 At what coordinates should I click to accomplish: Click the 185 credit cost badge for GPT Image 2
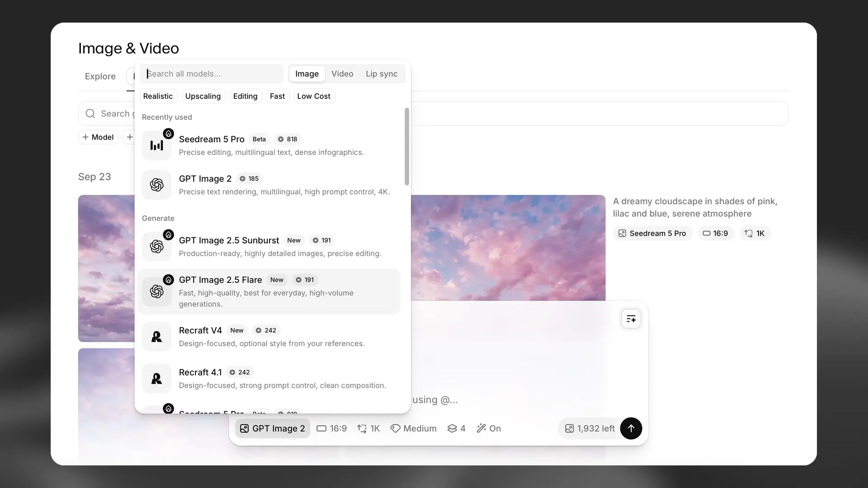tap(249, 178)
